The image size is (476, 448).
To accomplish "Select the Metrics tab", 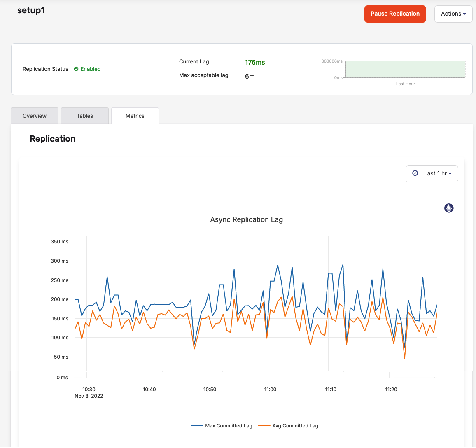I will (135, 116).
